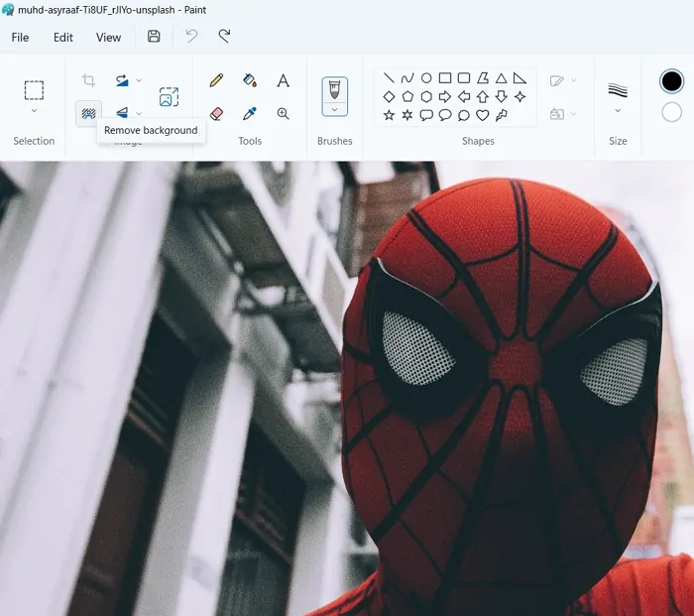Select the Text tool
This screenshot has width=694, height=616.
coord(284,80)
